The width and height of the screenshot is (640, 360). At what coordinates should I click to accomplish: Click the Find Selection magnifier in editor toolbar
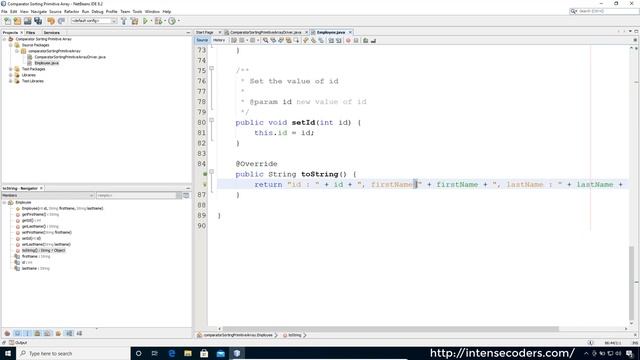tap(266, 40)
